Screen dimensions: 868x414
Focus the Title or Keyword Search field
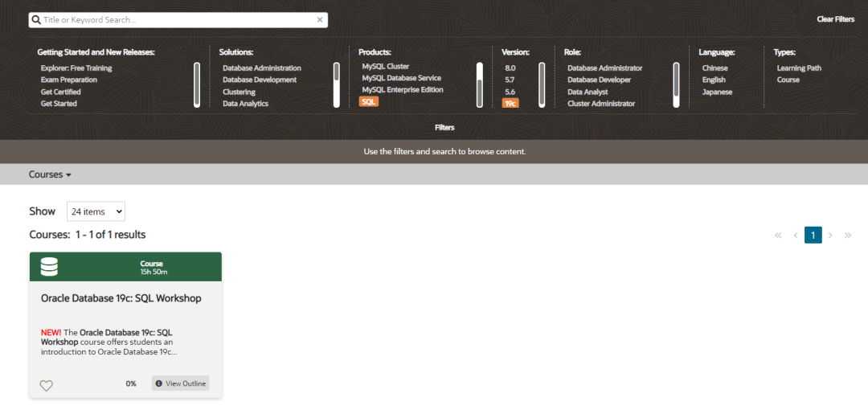tap(178, 20)
